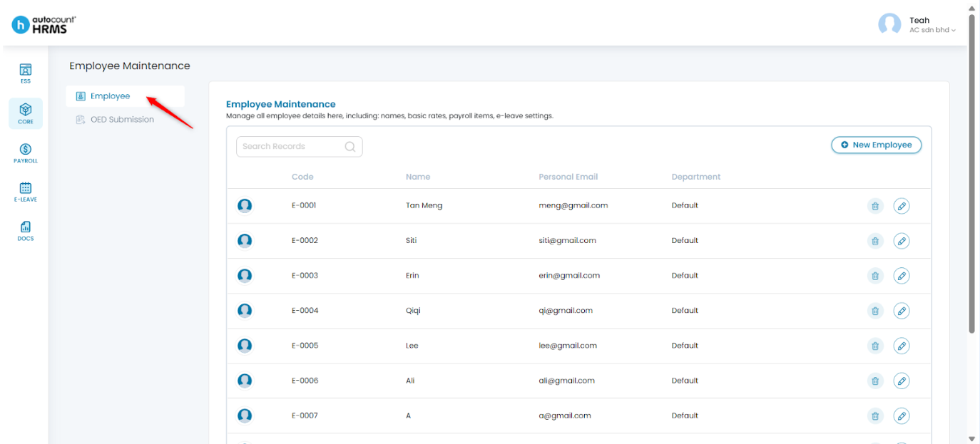Click Erin's profile avatar
This screenshot has height=444, width=980.
pyautogui.click(x=245, y=276)
